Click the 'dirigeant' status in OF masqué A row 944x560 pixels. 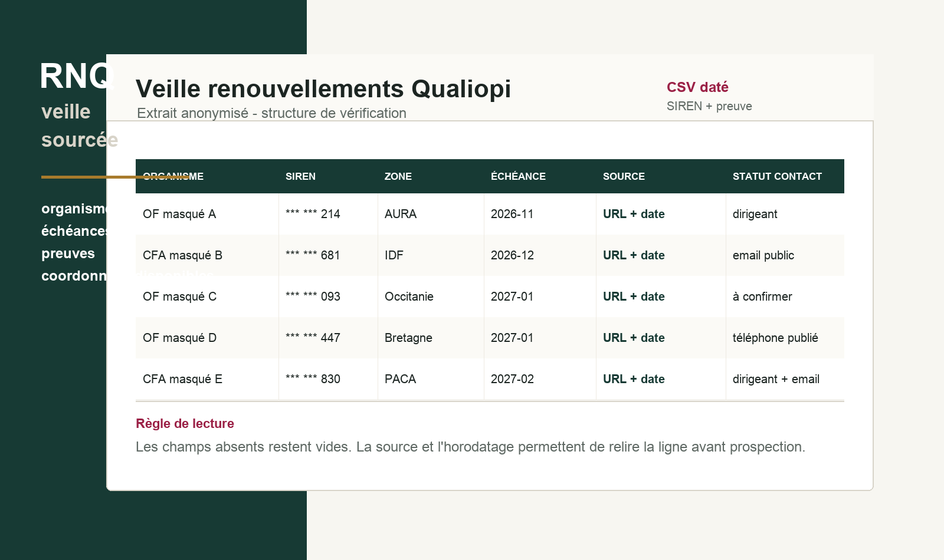pyautogui.click(x=755, y=214)
